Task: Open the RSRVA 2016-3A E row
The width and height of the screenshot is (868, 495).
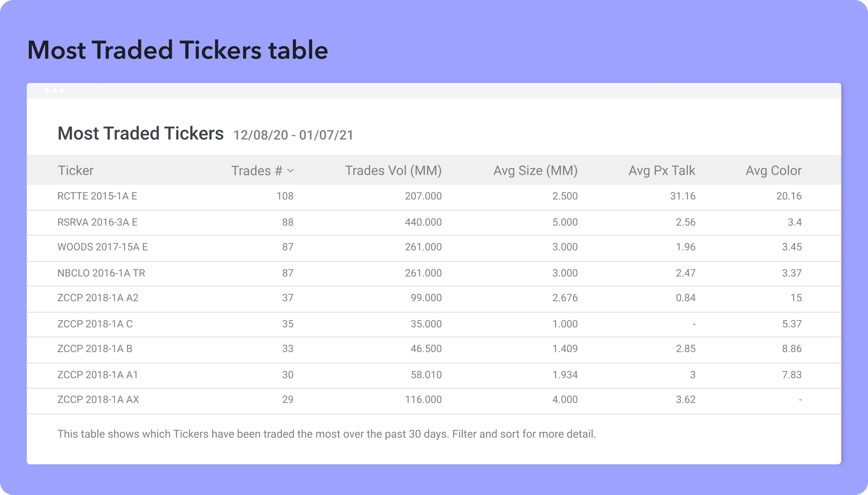Action: pyautogui.click(x=97, y=222)
